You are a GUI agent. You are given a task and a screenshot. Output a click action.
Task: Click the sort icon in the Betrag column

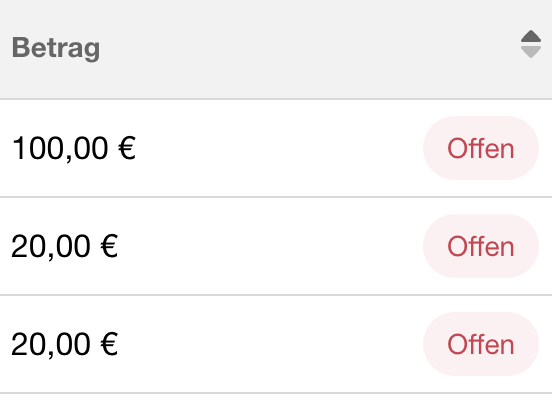pos(531,44)
